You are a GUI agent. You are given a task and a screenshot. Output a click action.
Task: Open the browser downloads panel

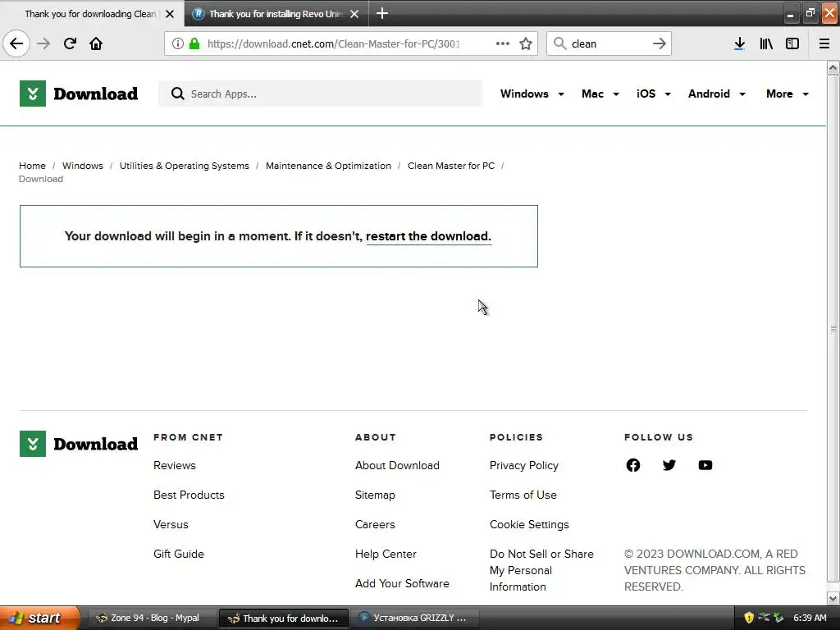[x=739, y=43]
